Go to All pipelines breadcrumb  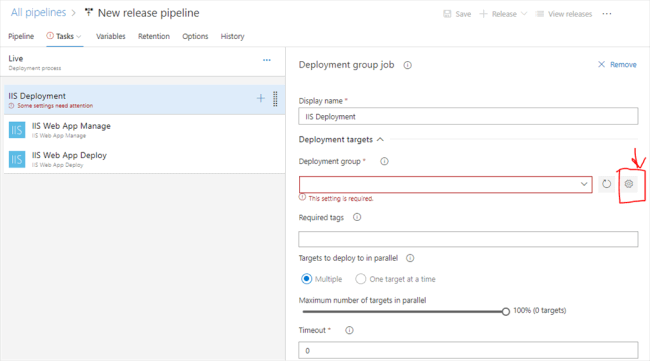point(38,12)
